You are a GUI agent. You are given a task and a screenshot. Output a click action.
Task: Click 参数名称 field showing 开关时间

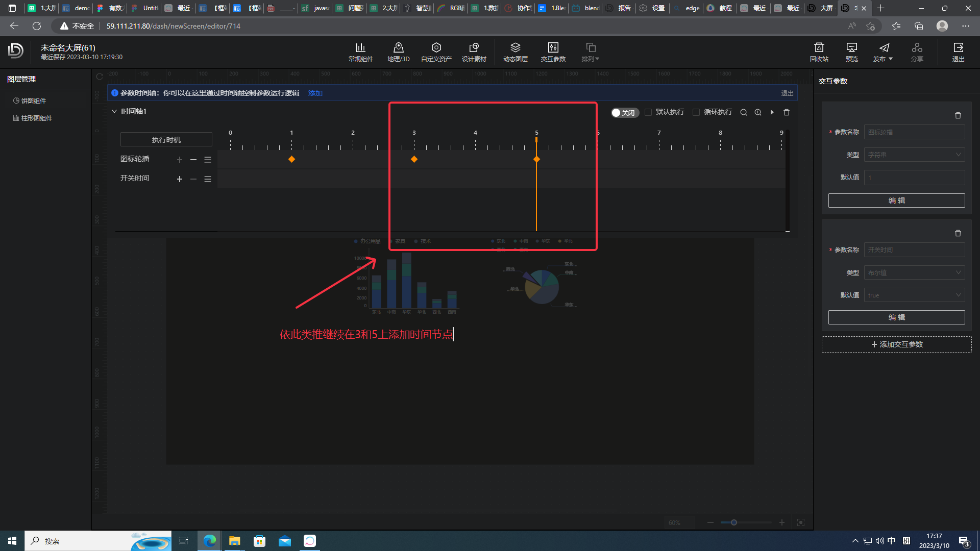pyautogui.click(x=914, y=250)
